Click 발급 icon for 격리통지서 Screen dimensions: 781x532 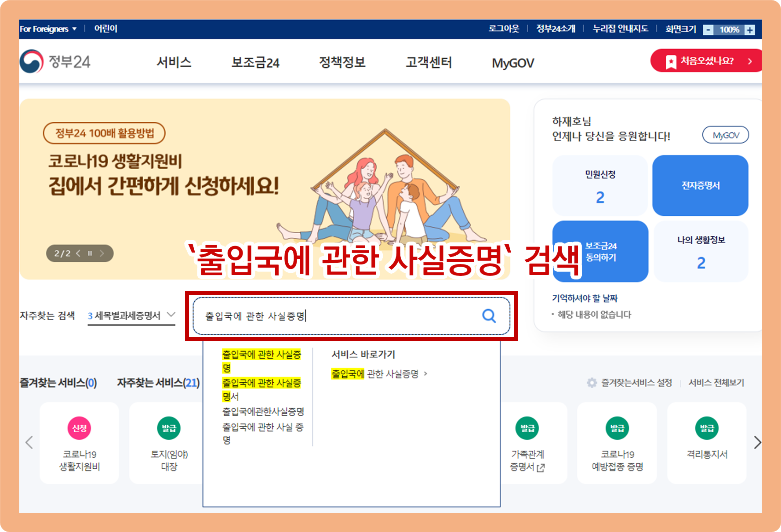[707, 428]
